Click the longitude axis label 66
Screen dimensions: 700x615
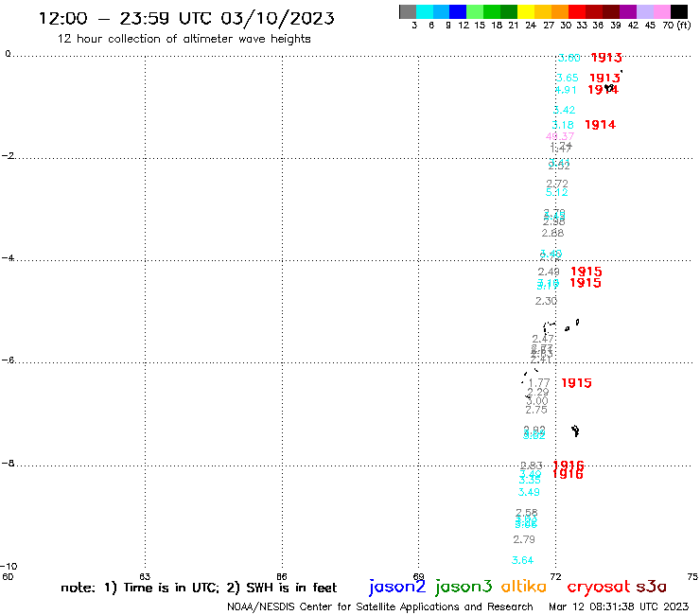[282, 576]
